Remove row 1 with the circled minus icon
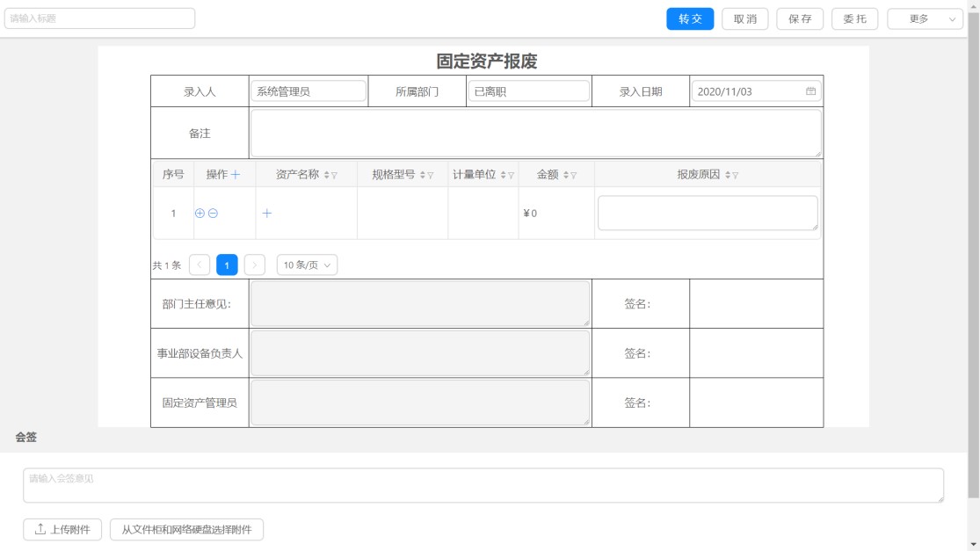Image resolution: width=980 pixels, height=551 pixels. point(213,213)
